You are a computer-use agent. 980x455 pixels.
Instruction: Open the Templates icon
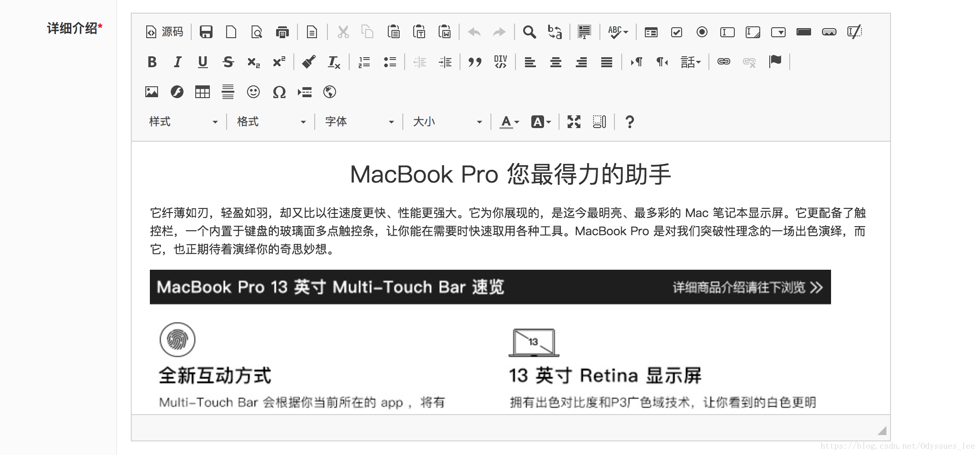(312, 32)
